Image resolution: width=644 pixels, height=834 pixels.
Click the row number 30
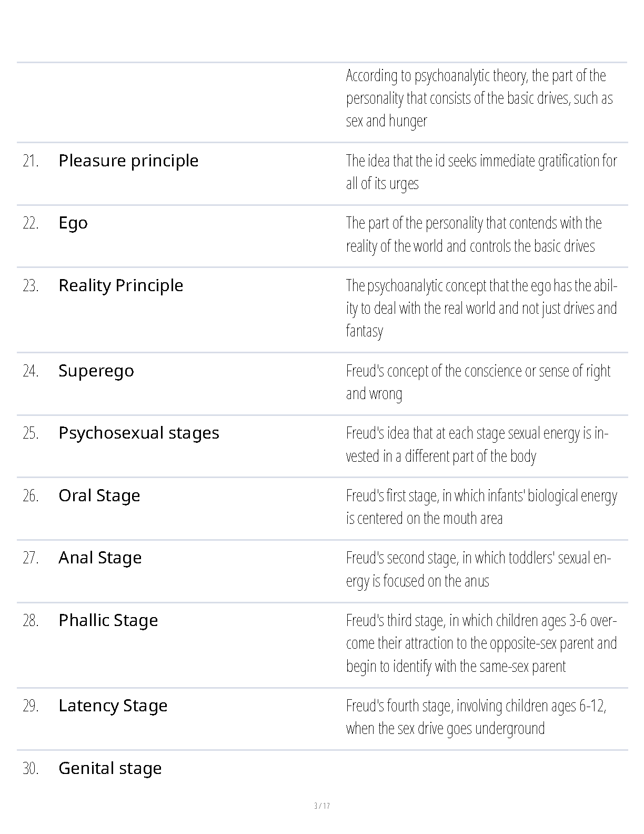[x=31, y=769]
